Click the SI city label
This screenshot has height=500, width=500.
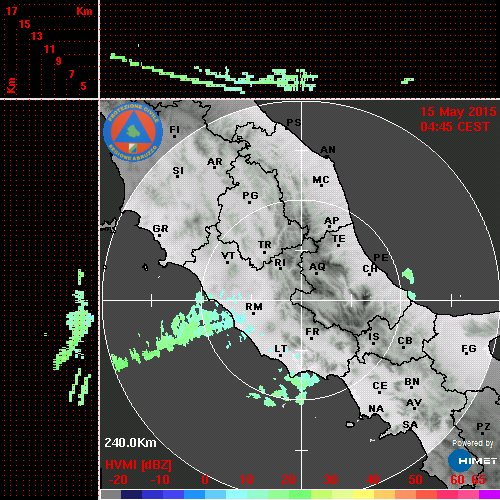178,171
